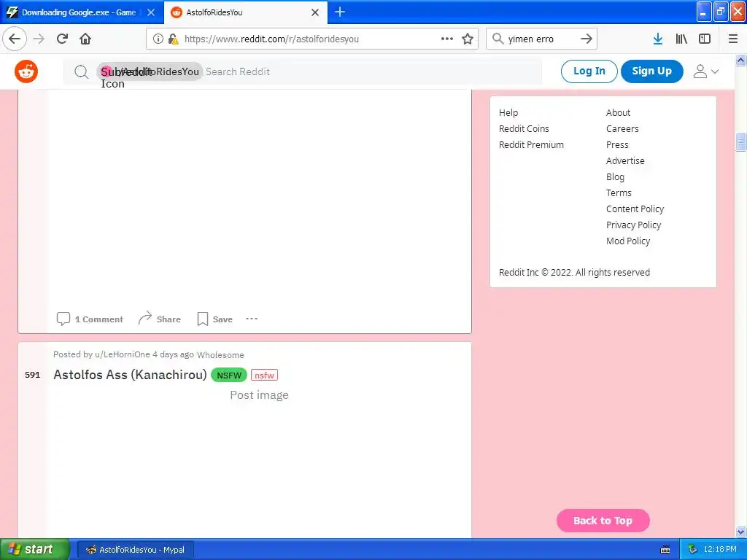Viewport: 747px width, 560px height.
Task: Open the Terms link
Action: (x=619, y=192)
